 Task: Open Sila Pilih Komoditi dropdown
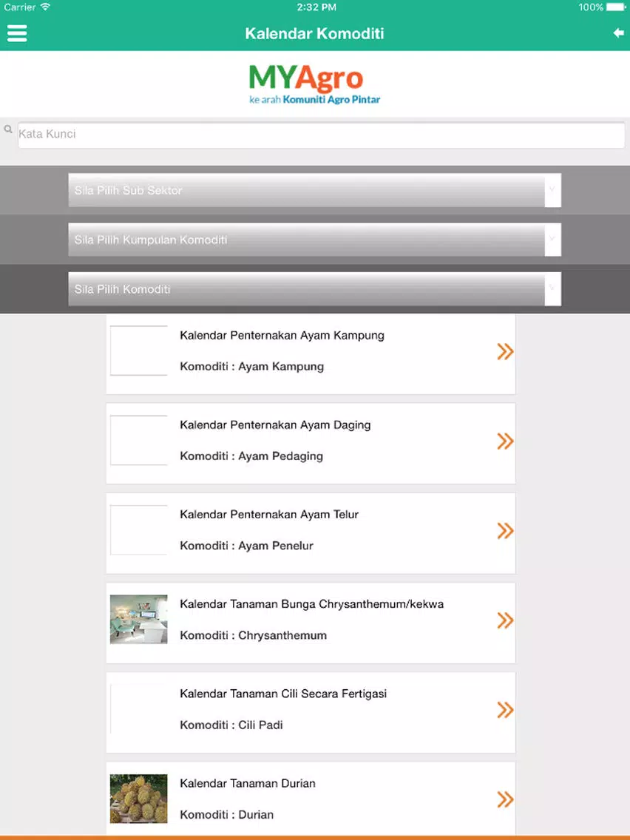pyautogui.click(x=314, y=288)
